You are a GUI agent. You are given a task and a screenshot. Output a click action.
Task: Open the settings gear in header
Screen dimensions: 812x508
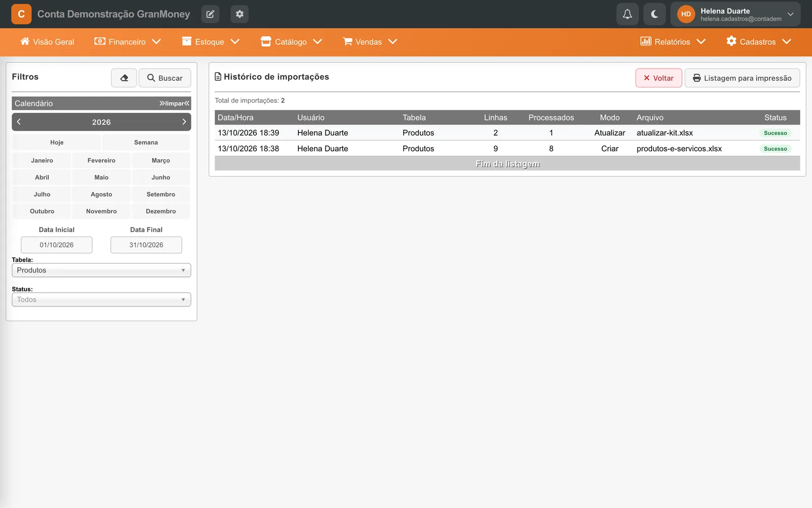(240, 14)
